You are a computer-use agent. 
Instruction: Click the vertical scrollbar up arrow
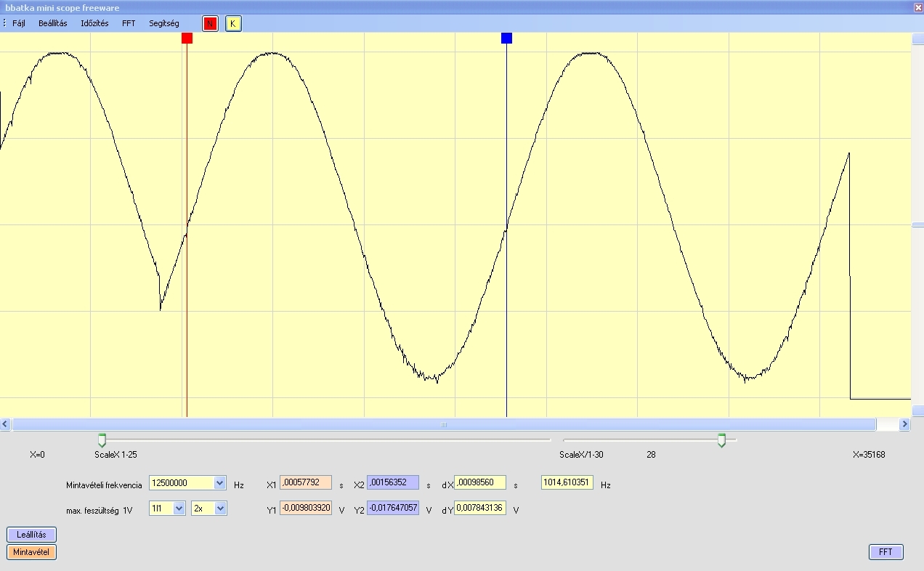[917, 39]
